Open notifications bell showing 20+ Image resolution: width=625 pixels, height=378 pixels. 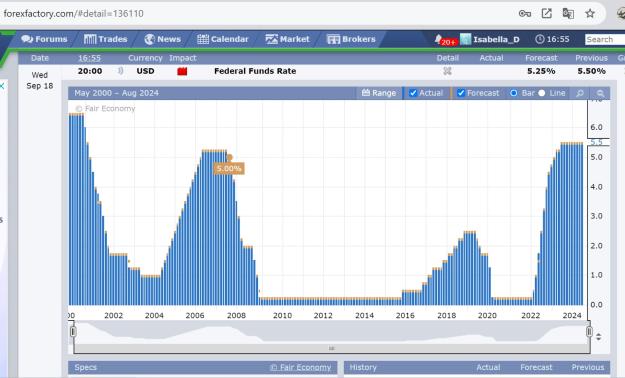pos(445,39)
